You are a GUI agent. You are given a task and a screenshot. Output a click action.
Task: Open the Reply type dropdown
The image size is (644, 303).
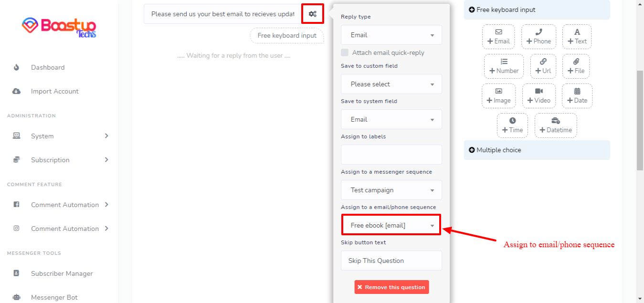(391, 34)
